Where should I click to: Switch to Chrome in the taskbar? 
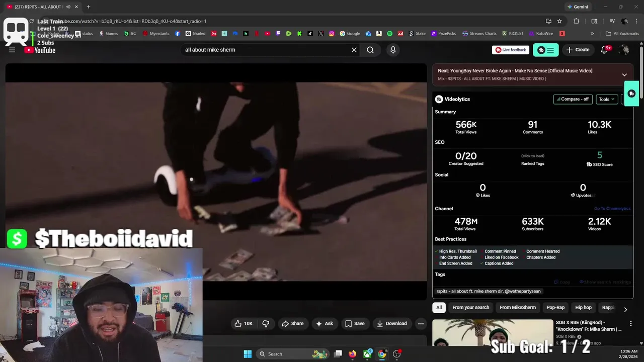tap(382, 354)
